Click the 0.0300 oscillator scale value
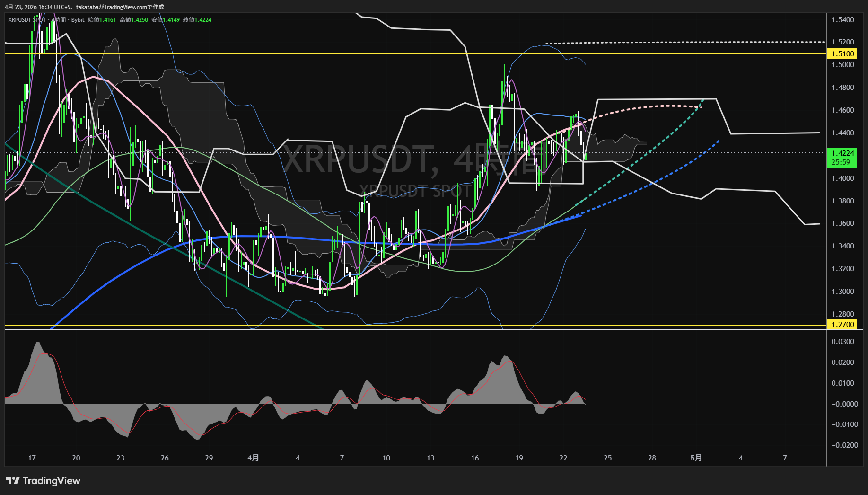Screen dimensions: 868x495 click(x=843, y=342)
